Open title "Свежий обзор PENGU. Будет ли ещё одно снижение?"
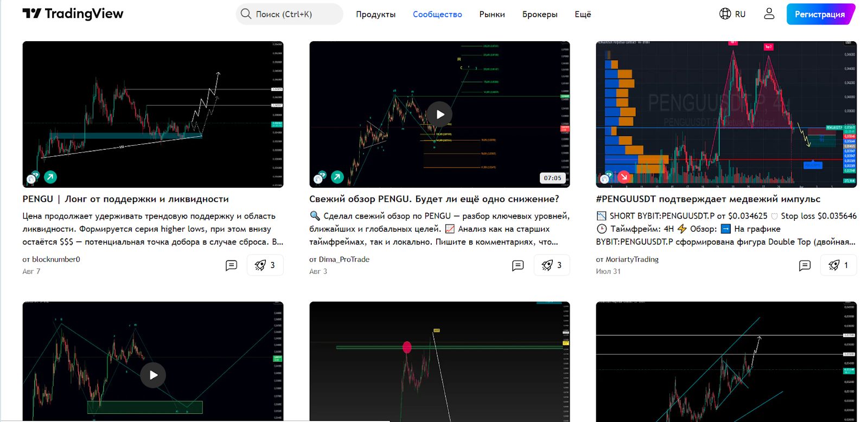 tap(434, 199)
